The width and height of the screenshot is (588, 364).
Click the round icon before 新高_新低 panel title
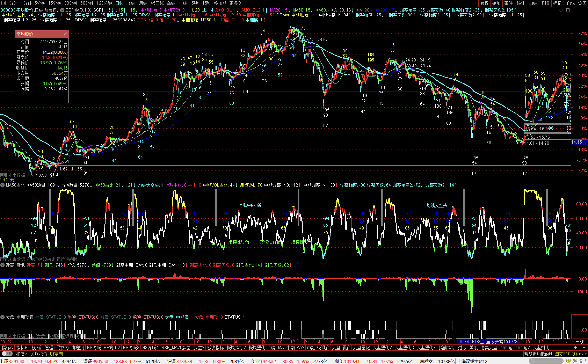click(x=2, y=265)
